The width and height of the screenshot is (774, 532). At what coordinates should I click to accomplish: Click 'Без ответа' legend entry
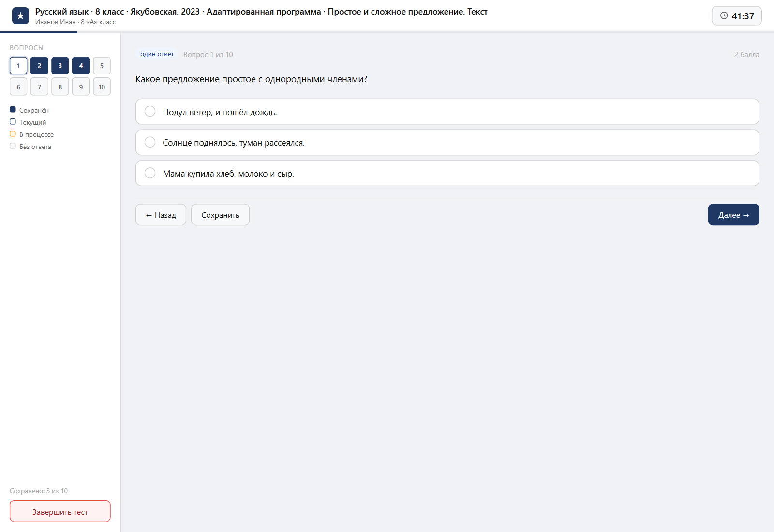[30, 147]
